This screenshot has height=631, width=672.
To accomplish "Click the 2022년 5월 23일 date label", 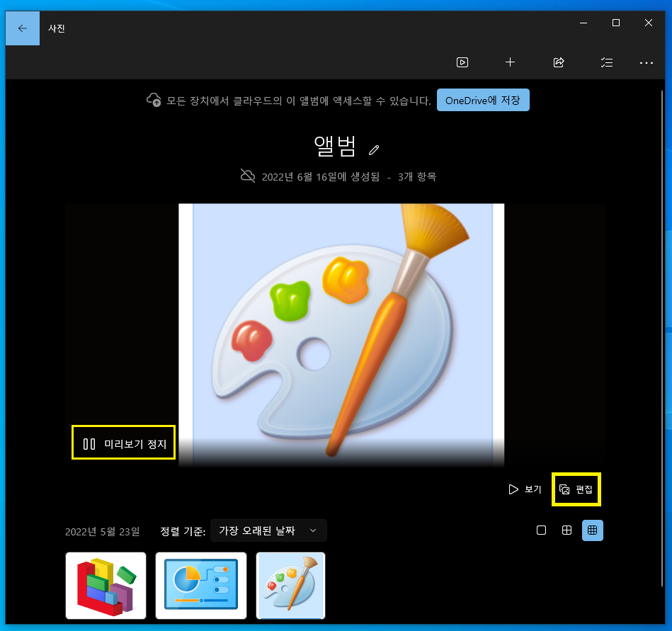I will [103, 532].
